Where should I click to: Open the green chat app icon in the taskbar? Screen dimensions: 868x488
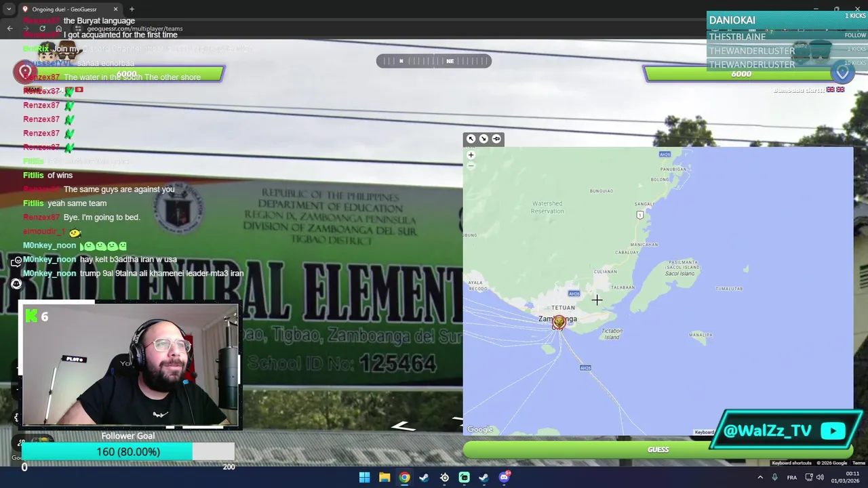coord(464,477)
